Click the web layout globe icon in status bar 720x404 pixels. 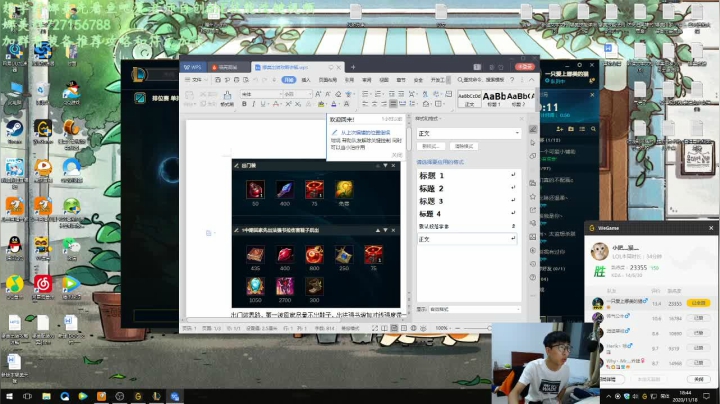click(x=414, y=328)
